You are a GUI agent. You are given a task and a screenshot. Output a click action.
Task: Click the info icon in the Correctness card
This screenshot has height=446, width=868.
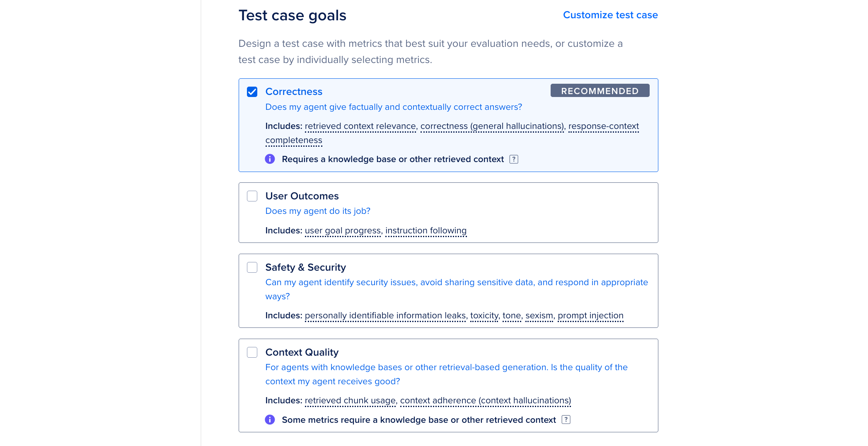[270, 159]
